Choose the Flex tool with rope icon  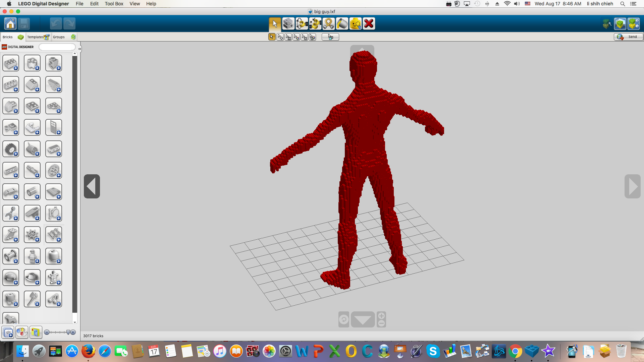pos(328,24)
